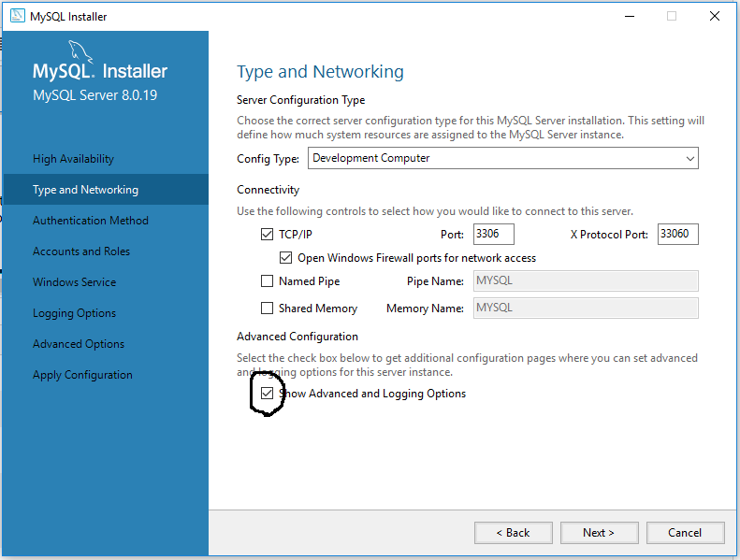This screenshot has height=560, width=740.
Task: Click the Memory Name field
Action: [586, 309]
